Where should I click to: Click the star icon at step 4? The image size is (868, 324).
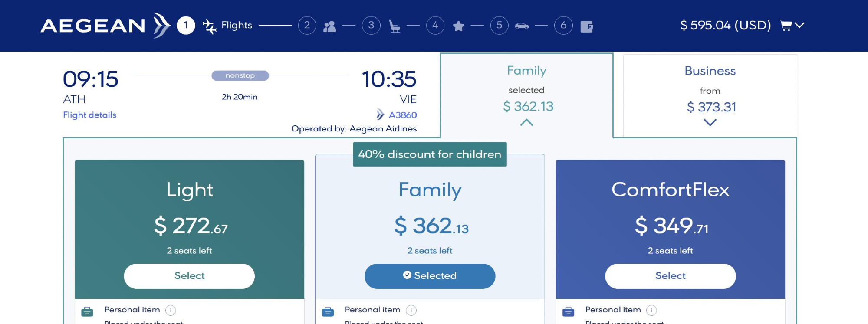459,26
